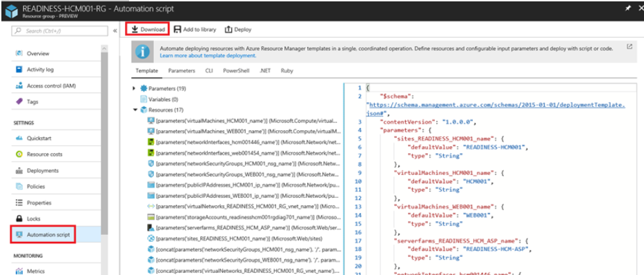This screenshot has height=275, width=644.
Task: Collapse the sidebar with the double chevron
Action: coord(115,31)
